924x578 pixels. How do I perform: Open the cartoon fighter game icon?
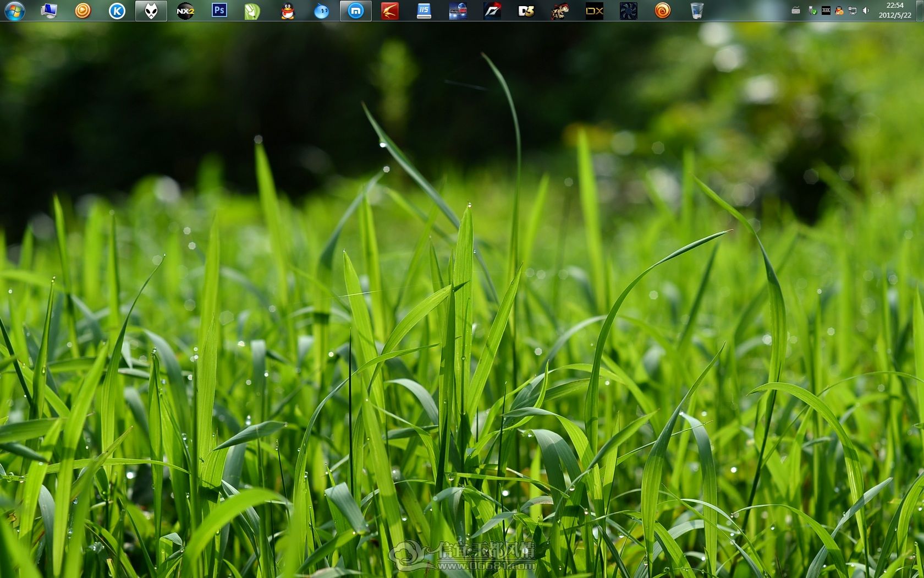pos(560,10)
